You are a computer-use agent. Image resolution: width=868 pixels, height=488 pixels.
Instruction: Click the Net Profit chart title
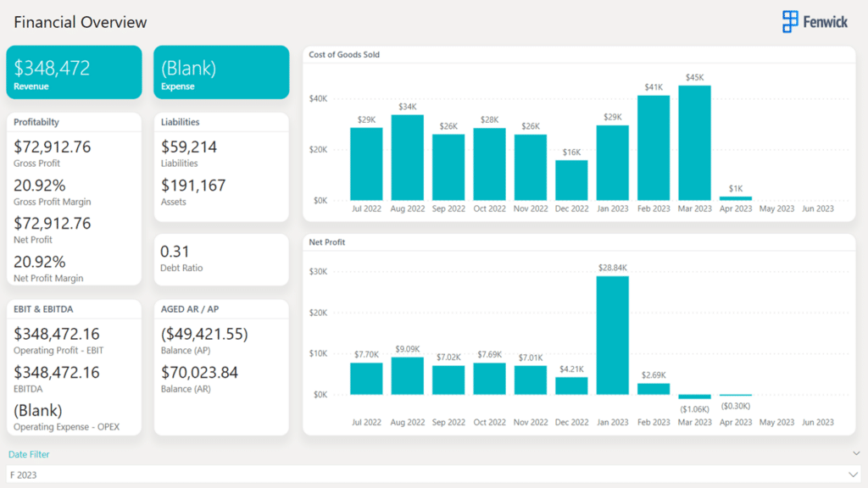(x=326, y=241)
